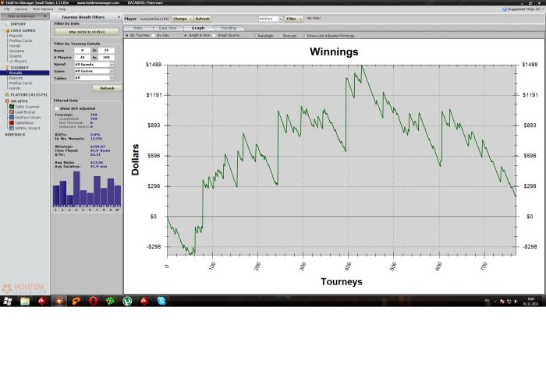Open Opera browser from the taskbar

point(93,301)
